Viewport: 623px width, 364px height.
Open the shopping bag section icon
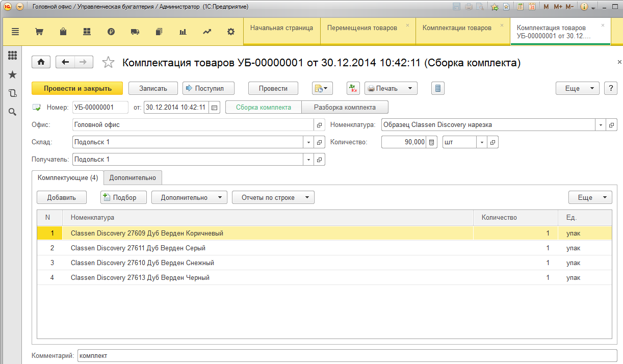[x=63, y=32]
